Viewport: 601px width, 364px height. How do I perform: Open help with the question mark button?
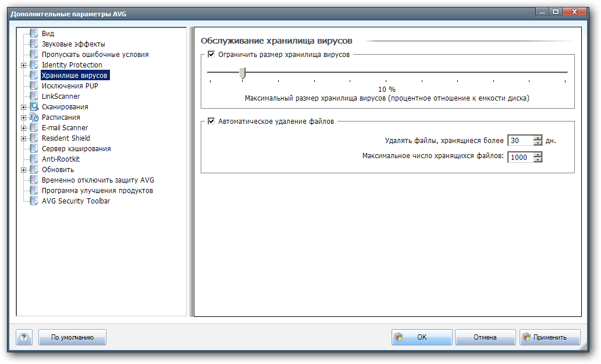point(24,337)
